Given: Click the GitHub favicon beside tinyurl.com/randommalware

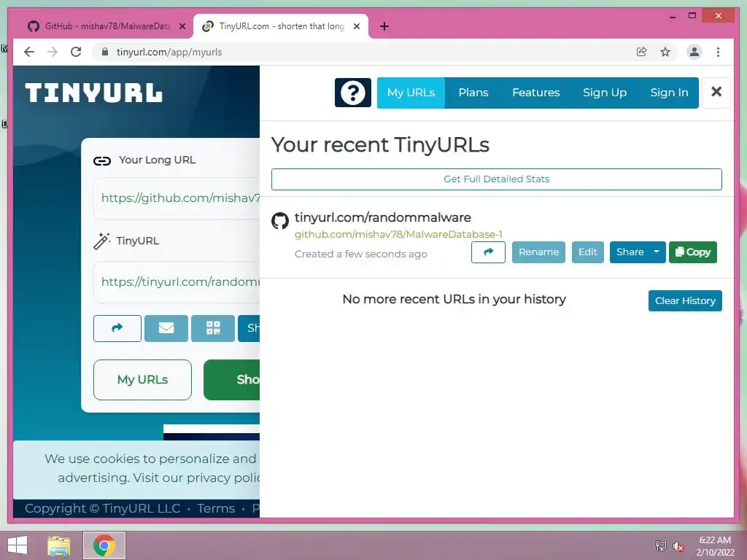Looking at the screenshot, I should point(280,221).
